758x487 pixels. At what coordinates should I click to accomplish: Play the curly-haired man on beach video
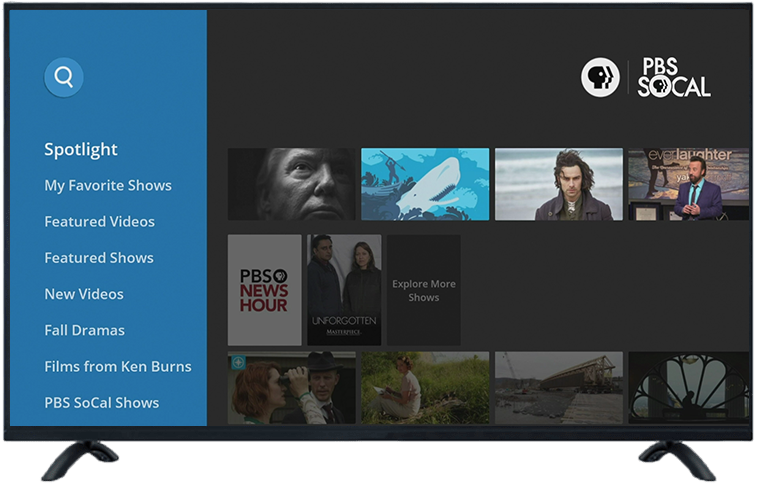click(558, 184)
